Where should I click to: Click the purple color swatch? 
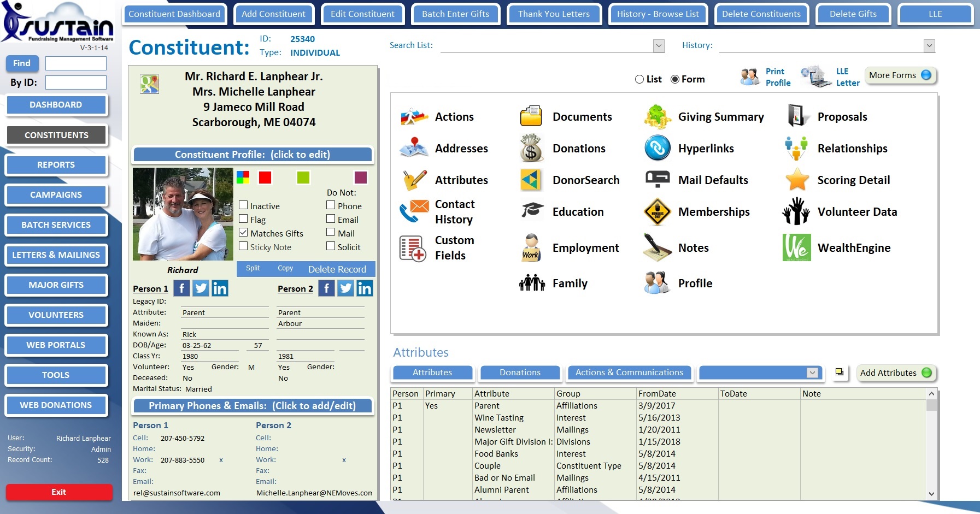[x=361, y=177]
